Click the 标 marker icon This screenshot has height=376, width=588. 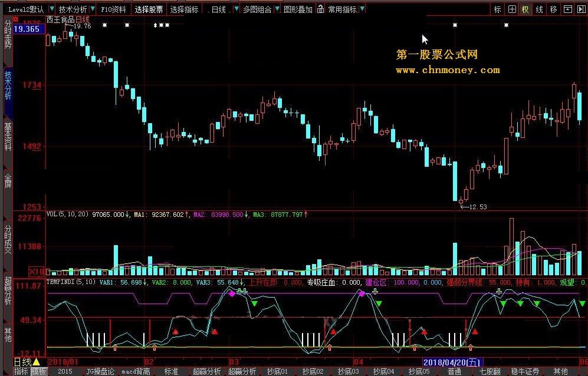(498, 9)
